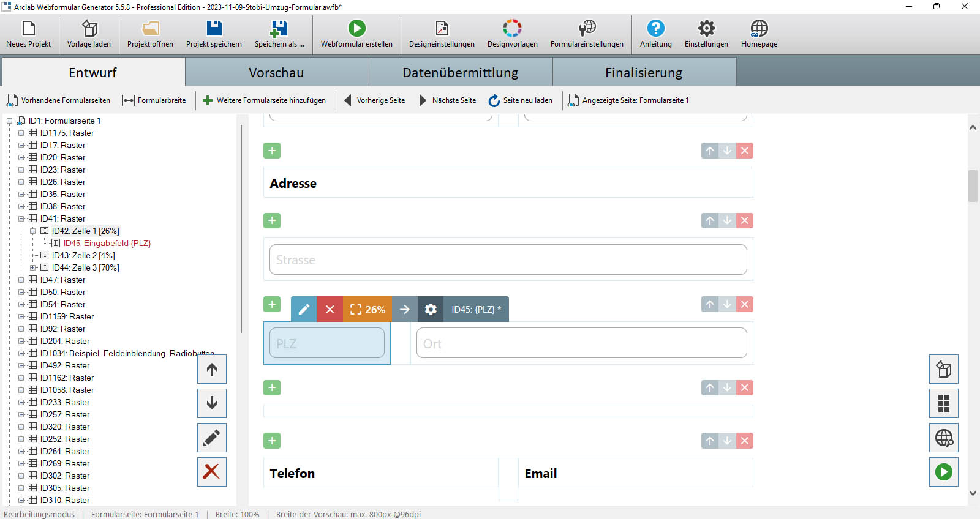Expand ID1175: Raster tree node

[21, 133]
